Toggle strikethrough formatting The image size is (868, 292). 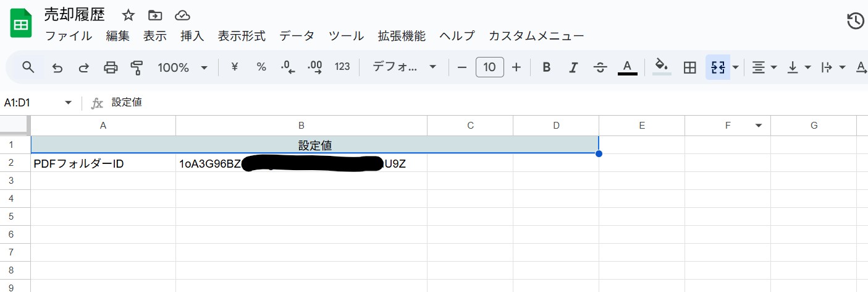600,67
